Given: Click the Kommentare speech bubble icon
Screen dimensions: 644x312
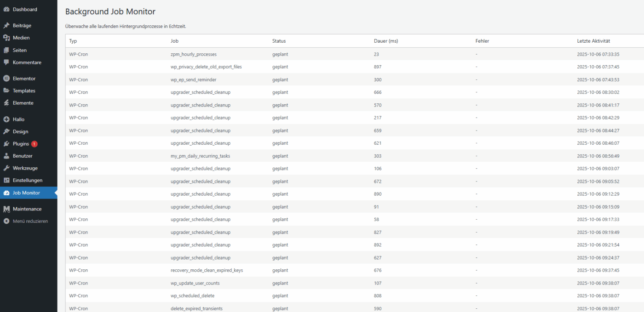Looking at the screenshot, I should 6,62.
